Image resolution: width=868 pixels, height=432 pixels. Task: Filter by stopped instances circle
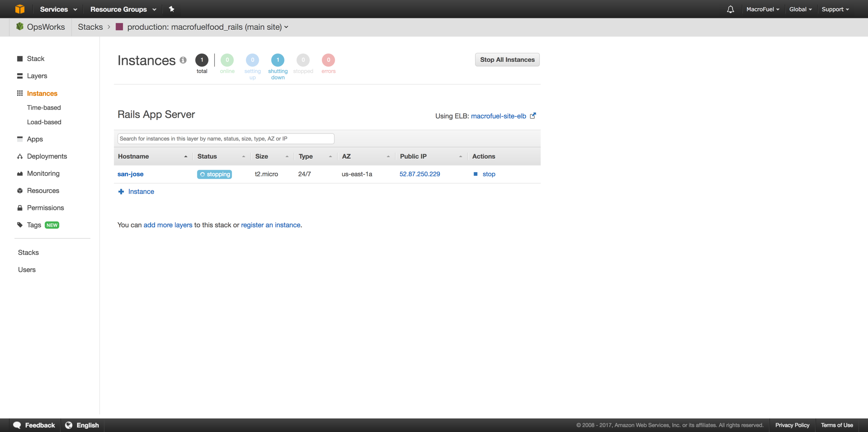[x=303, y=60]
